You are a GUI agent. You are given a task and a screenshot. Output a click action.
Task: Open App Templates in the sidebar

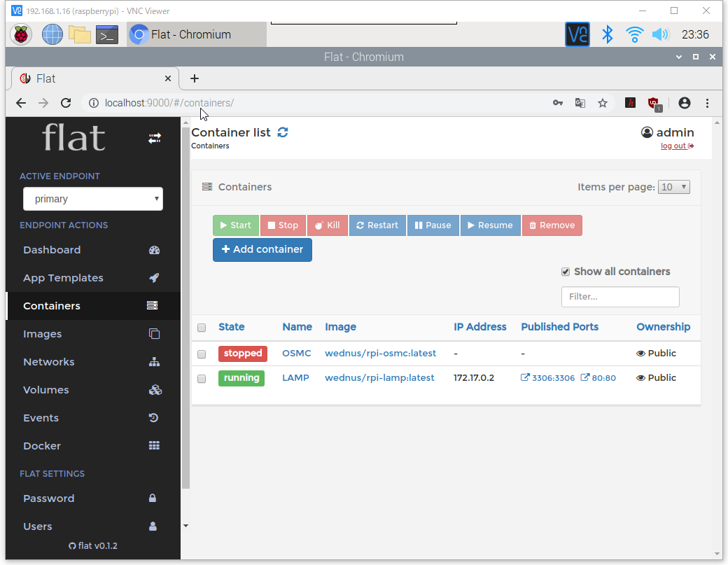93,278
